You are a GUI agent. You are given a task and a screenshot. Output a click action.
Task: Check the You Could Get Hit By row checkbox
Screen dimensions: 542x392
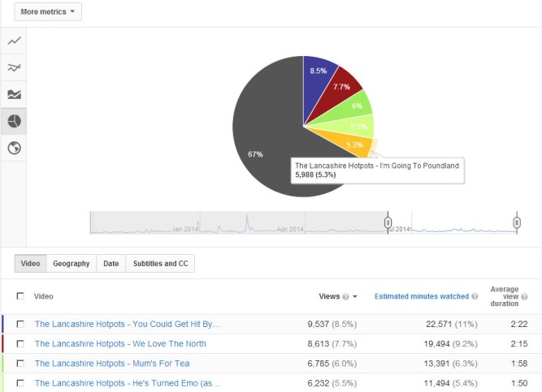(20, 324)
